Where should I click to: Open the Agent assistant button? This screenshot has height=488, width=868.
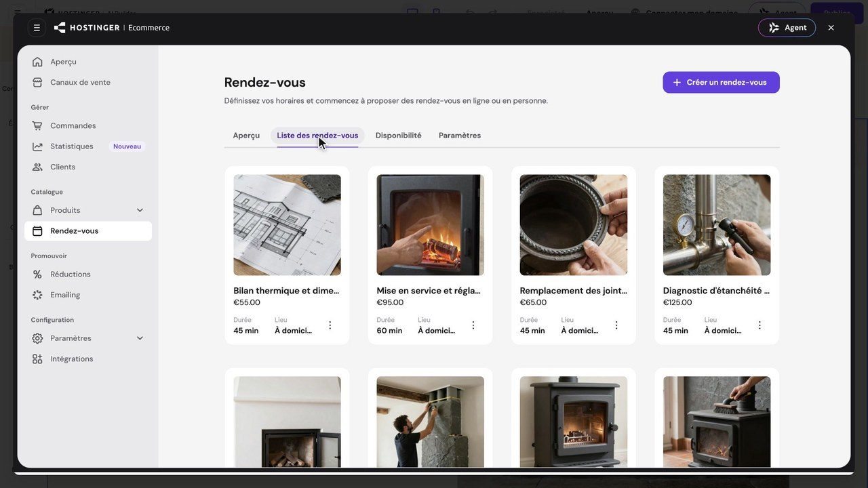(x=787, y=28)
